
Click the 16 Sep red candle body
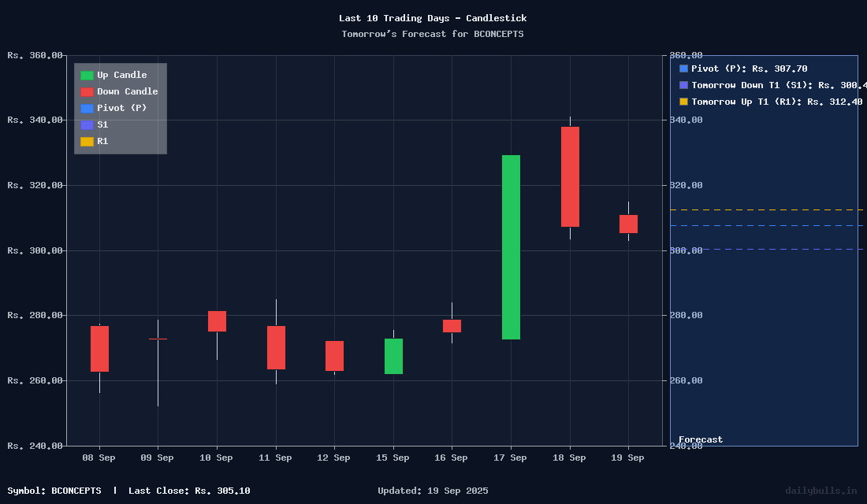[x=452, y=326]
